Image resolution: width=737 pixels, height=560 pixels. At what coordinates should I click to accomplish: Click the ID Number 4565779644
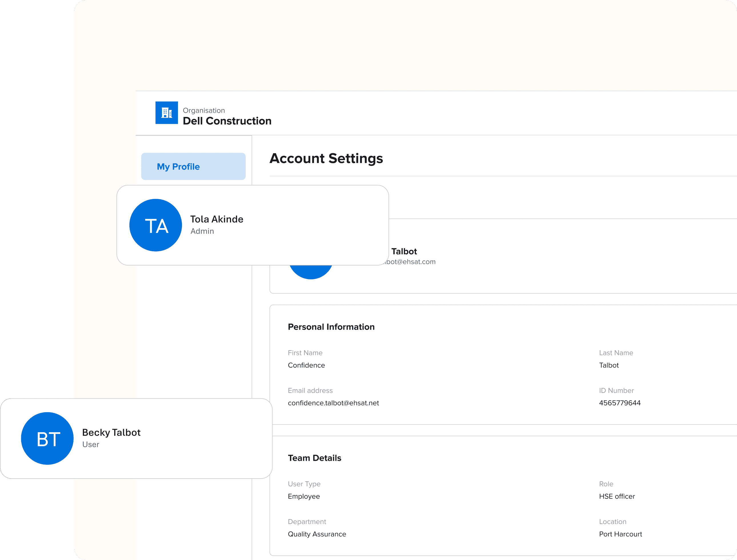point(620,403)
